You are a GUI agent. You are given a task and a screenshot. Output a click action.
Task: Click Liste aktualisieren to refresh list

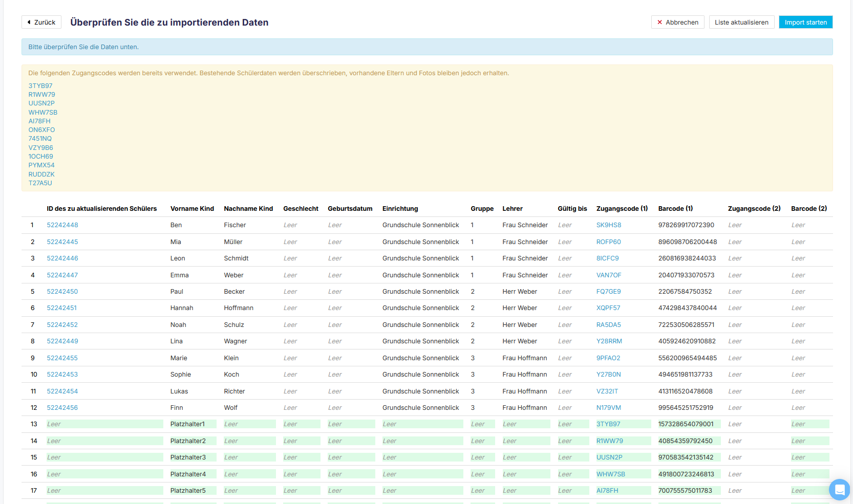tap(741, 22)
